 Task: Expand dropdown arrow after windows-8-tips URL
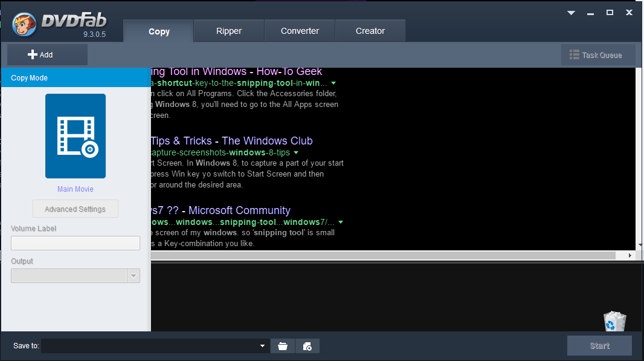click(296, 152)
